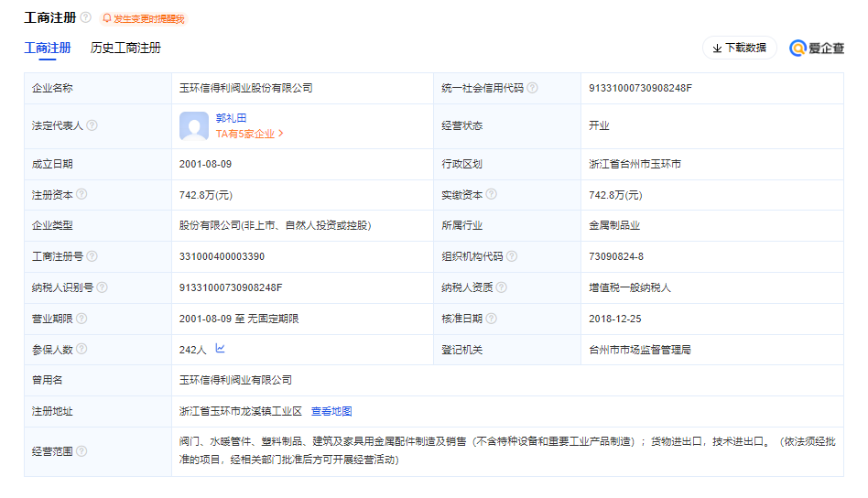Click help icon beside 组织机构代码
Image resolution: width=868 pixels, height=498 pixels.
pos(512,256)
